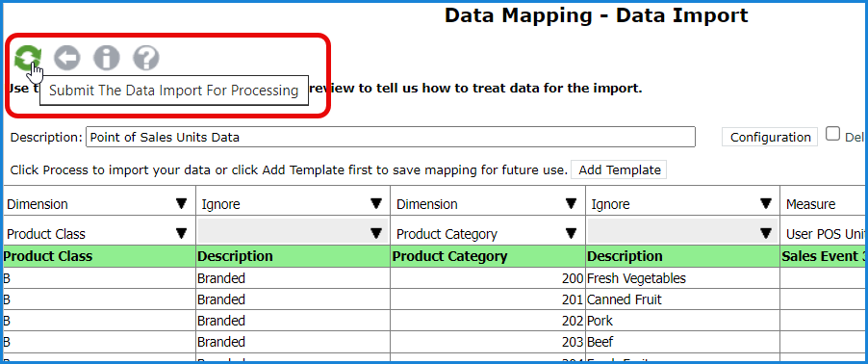Image resolution: width=868 pixels, height=364 pixels.
Task: Open the gray question mark help icon
Action: click(146, 58)
